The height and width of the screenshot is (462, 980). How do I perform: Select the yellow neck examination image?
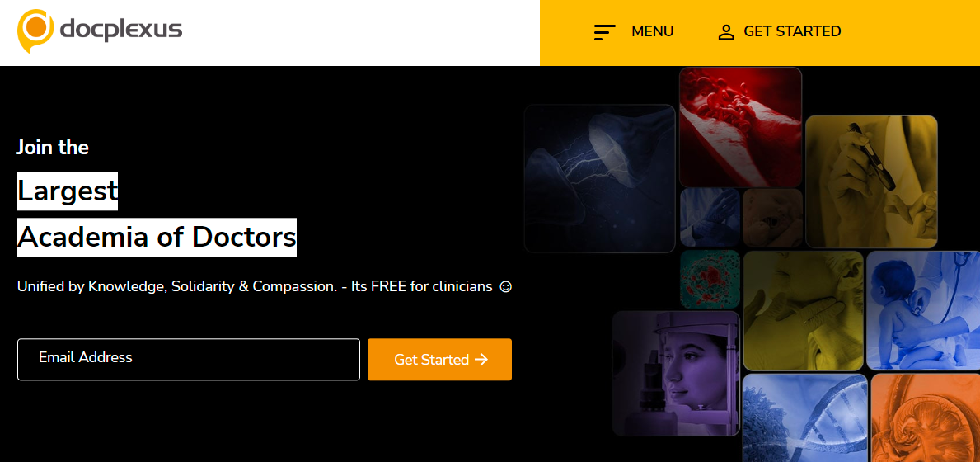[803, 311]
